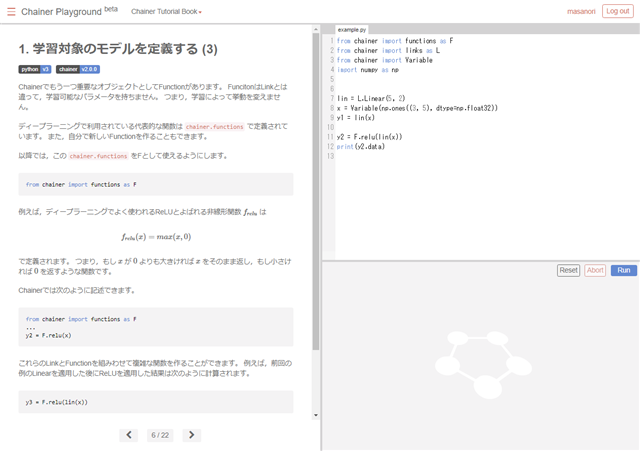
Task: Click y3 = F.relu(lin(x)) snippet in tutorial
Action: (x=56, y=402)
